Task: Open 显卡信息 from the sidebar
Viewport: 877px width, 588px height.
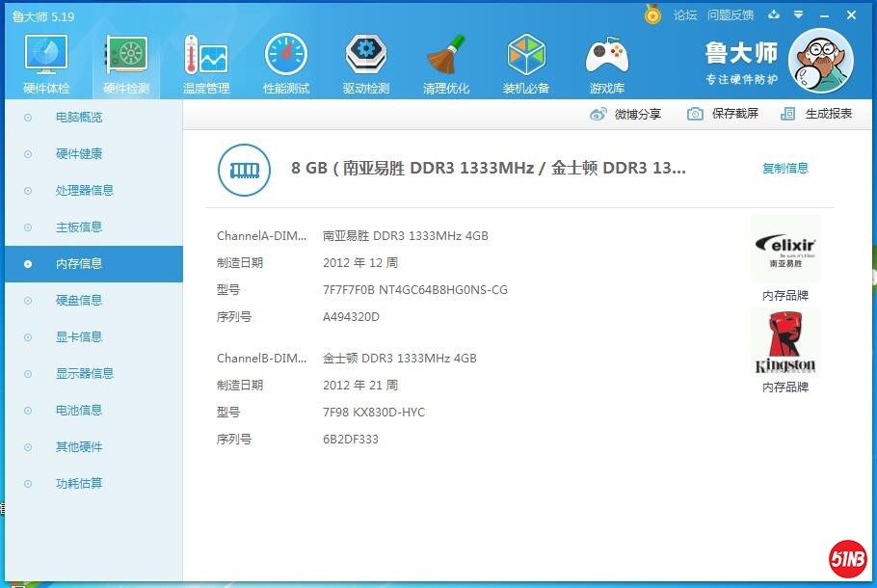Action: click(79, 337)
